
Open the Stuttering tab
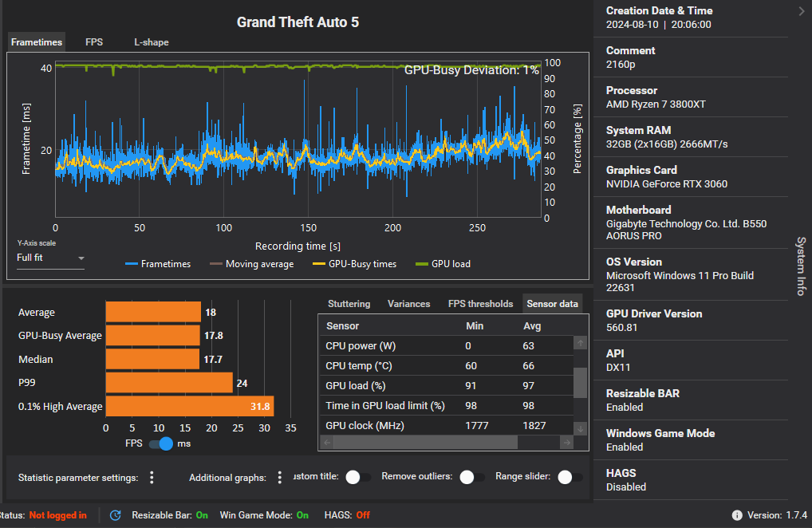tap(349, 304)
